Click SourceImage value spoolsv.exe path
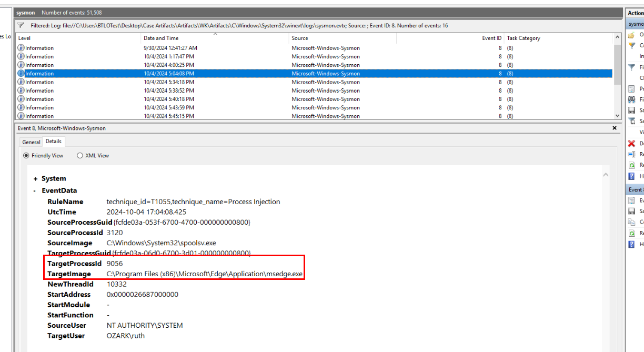Viewport: 644px width, 352px height. 161,243
